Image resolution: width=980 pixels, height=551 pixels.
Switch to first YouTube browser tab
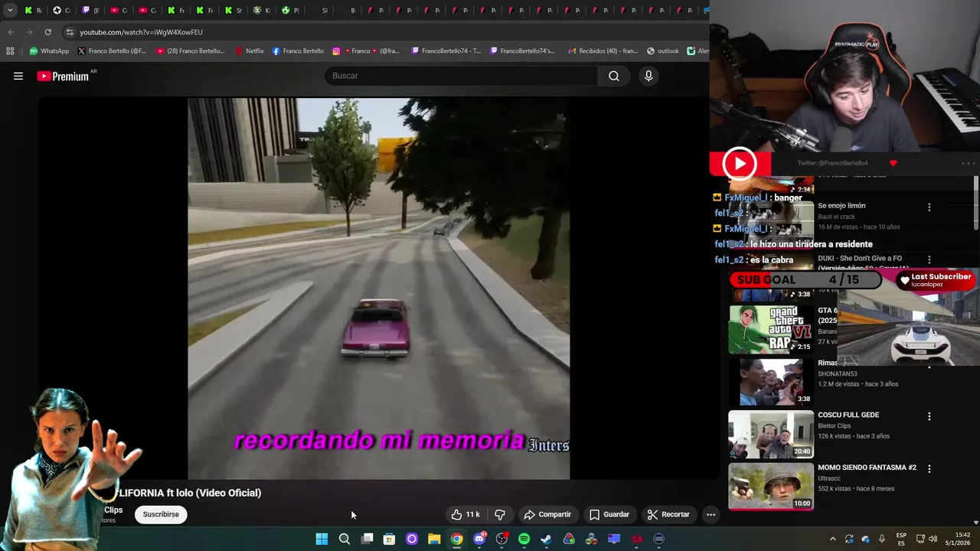[x=118, y=10]
